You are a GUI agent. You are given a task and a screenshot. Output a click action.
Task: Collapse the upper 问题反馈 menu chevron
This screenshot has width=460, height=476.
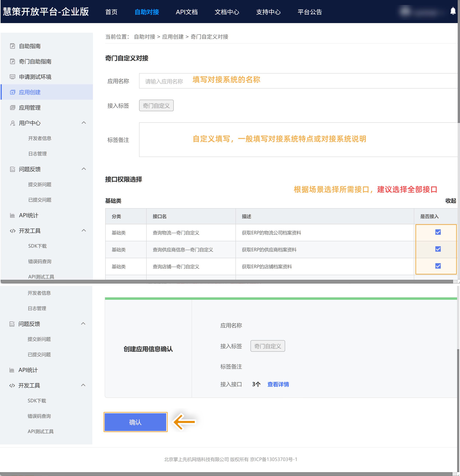84,169
